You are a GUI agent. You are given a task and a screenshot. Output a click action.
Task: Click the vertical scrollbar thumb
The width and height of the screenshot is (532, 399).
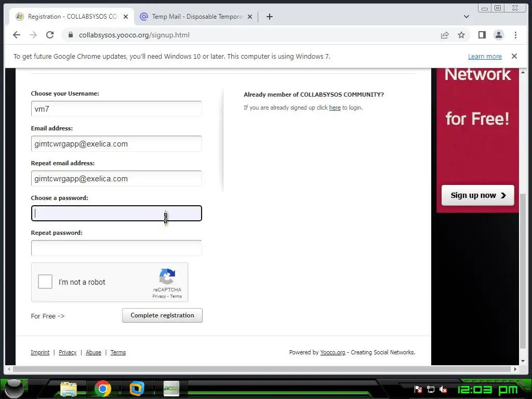523,271
